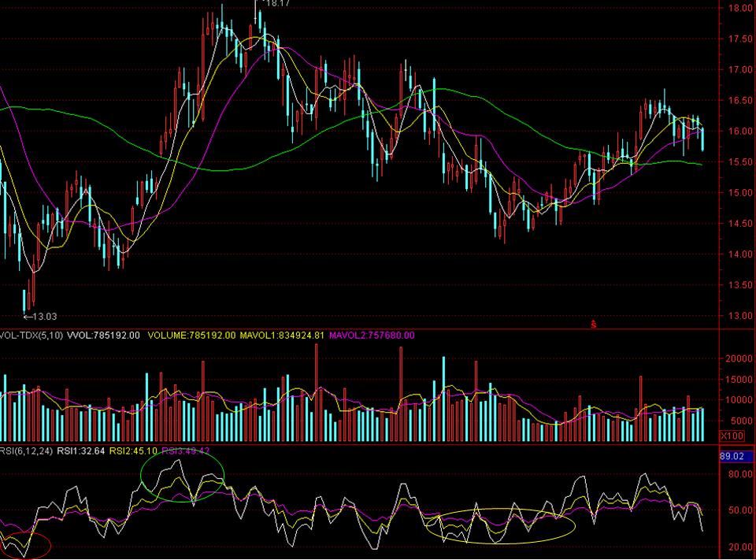Click the 16.00 price axis label
This screenshot has width=756, height=560.
point(740,132)
